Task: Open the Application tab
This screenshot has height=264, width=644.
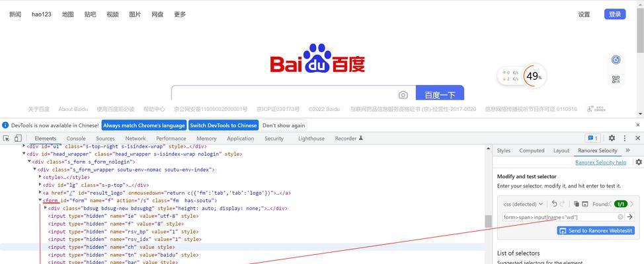Action: [x=240, y=139]
